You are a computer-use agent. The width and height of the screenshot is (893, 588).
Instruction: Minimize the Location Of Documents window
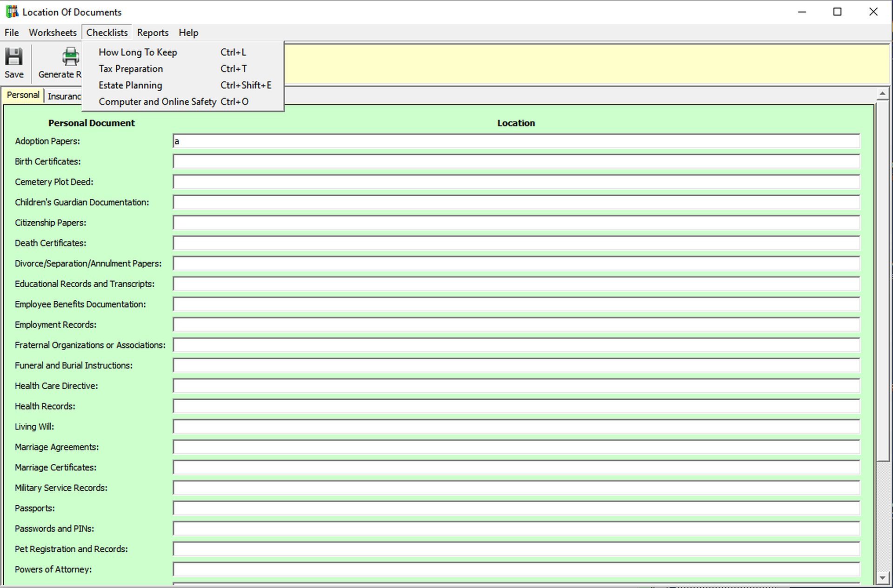[802, 12]
